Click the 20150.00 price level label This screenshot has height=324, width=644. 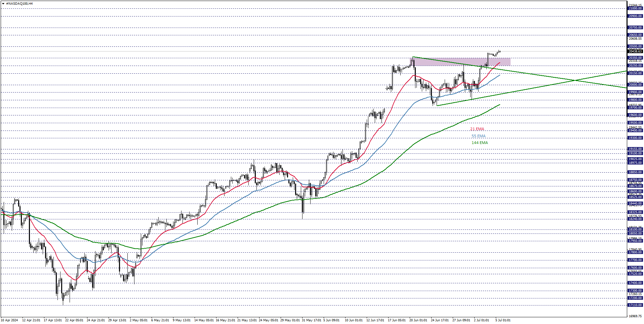(635, 73)
